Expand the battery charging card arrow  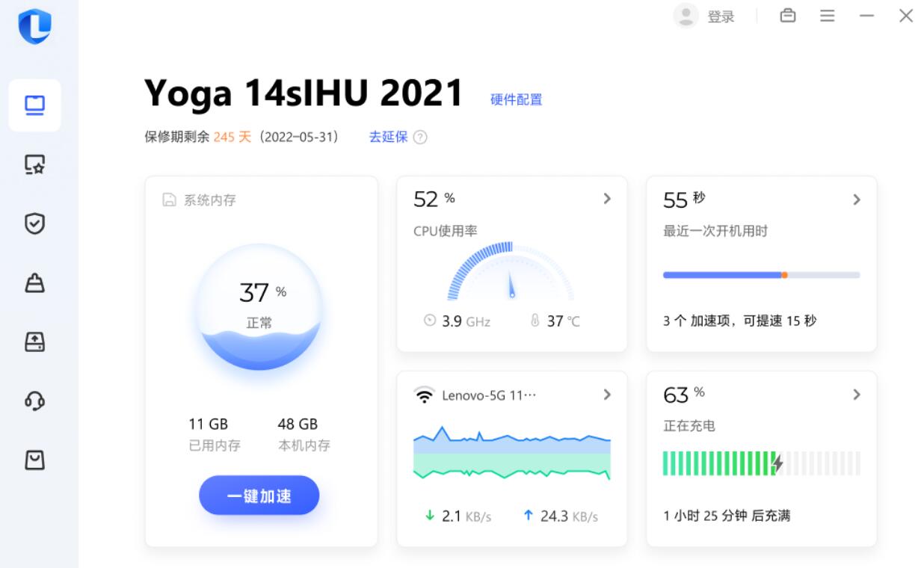[857, 395]
